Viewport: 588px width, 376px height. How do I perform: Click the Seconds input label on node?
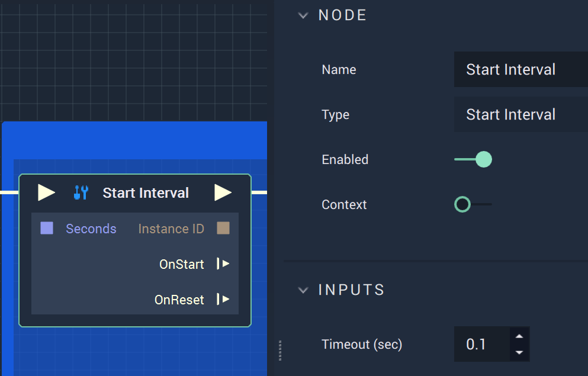[x=91, y=229]
